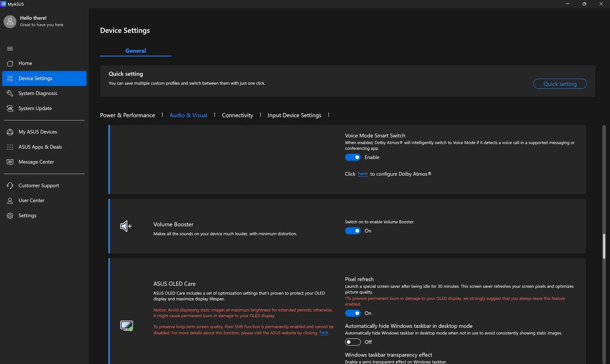Open the hamburger menu icon in sidebar
This screenshot has width=610, height=364.
click(10, 49)
